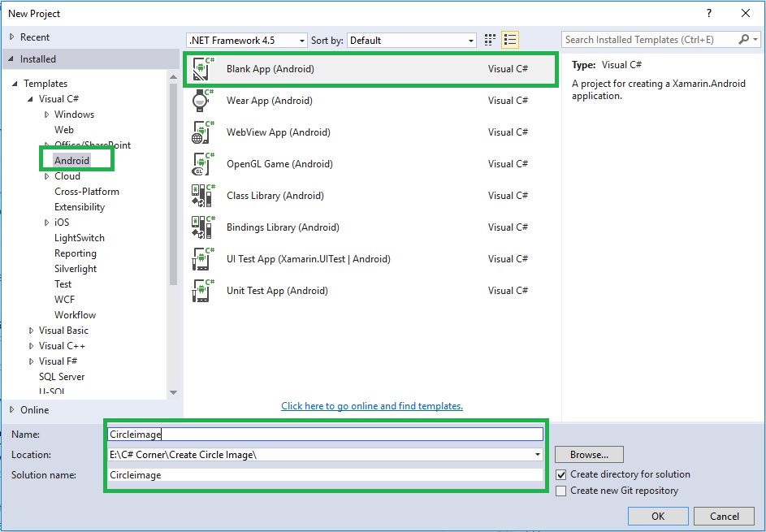Click the UI Test App template icon

(203, 259)
